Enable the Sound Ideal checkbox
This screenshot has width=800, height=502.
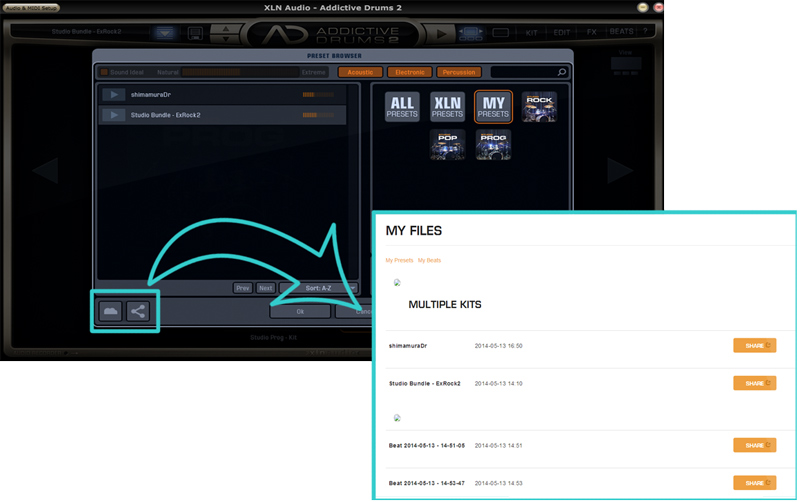[104, 72]
